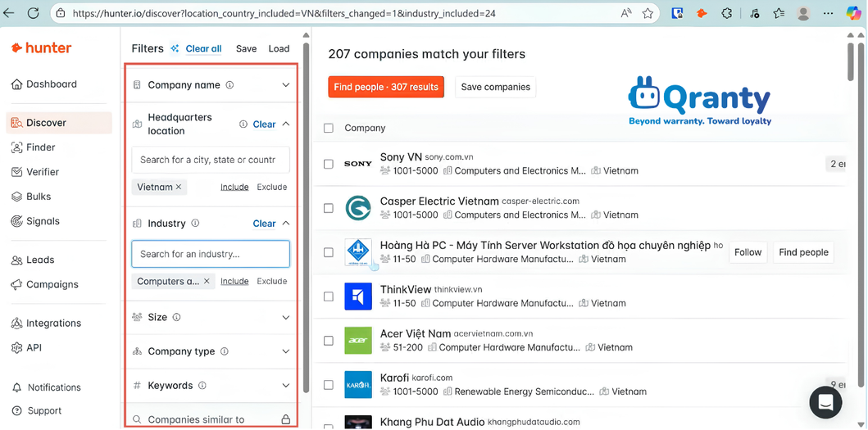Click info icon next to Company name
Screen dimensions: 868x430
(x=229, y=85)
